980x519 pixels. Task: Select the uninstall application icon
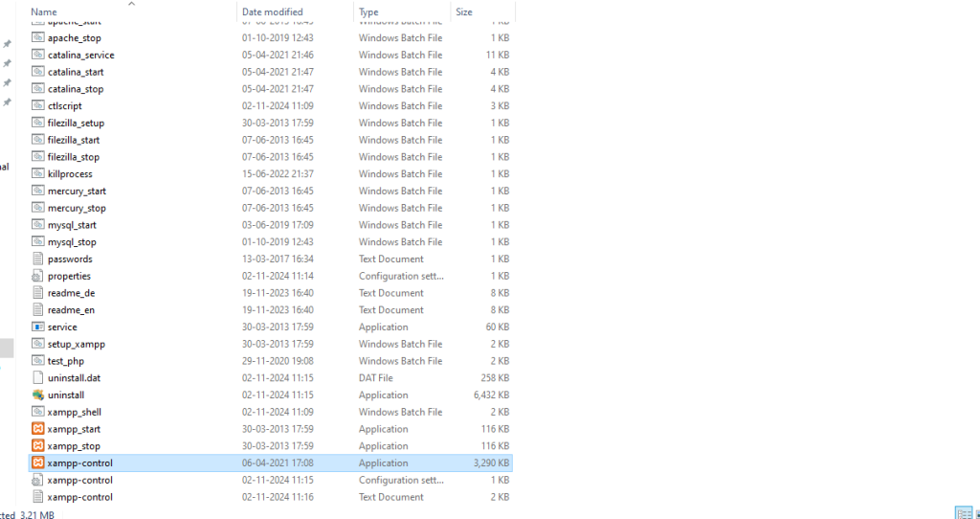[x=38, y=395]
